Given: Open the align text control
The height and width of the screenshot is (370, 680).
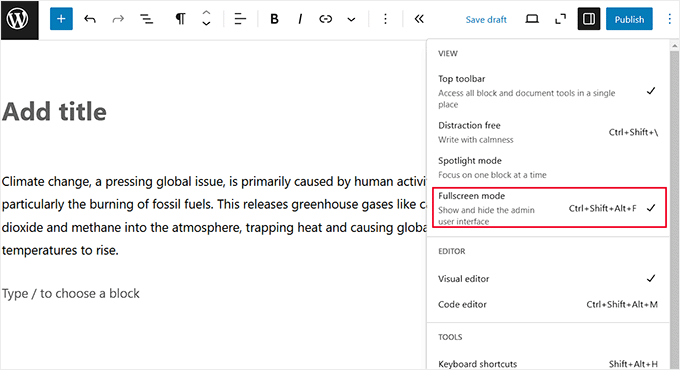Looking at the screenshot, I should tap(240, 19).
